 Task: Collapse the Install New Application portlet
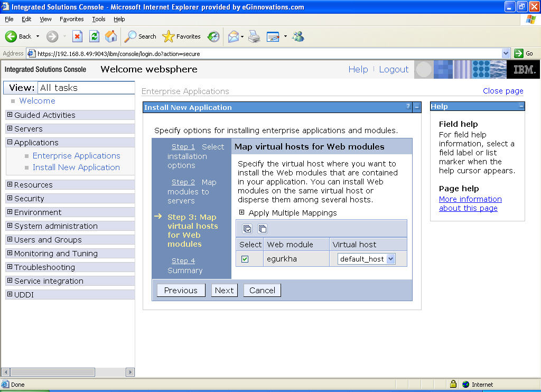(x=416, y=107)
